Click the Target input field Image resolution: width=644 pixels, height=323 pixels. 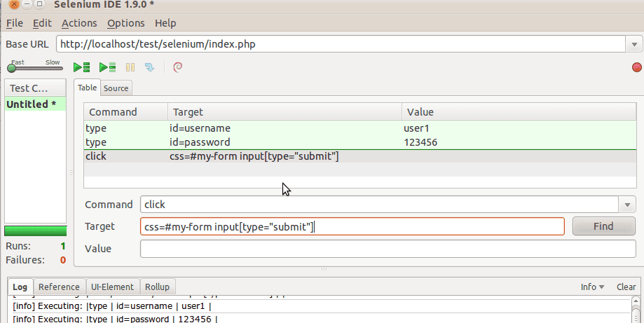(x=352, y=226)
